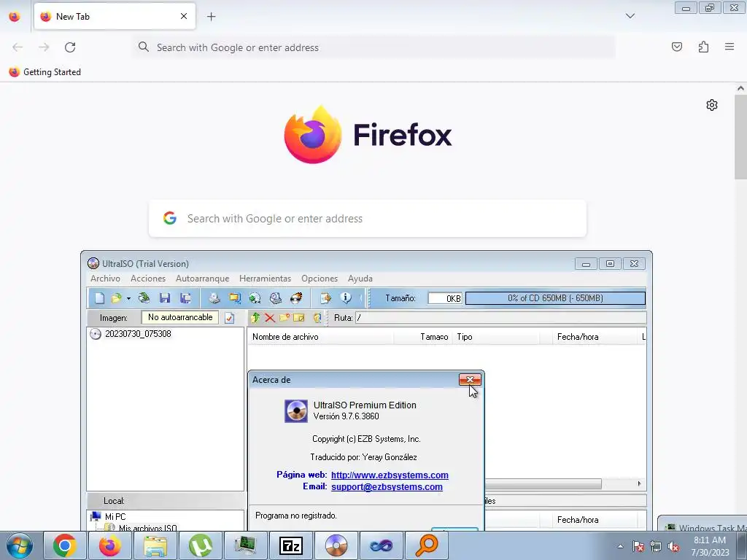The width and height of the screenshot is (747, 560).
Task: Click the 0% of CD 650MB capacity bar
Action: coord(555,298)
